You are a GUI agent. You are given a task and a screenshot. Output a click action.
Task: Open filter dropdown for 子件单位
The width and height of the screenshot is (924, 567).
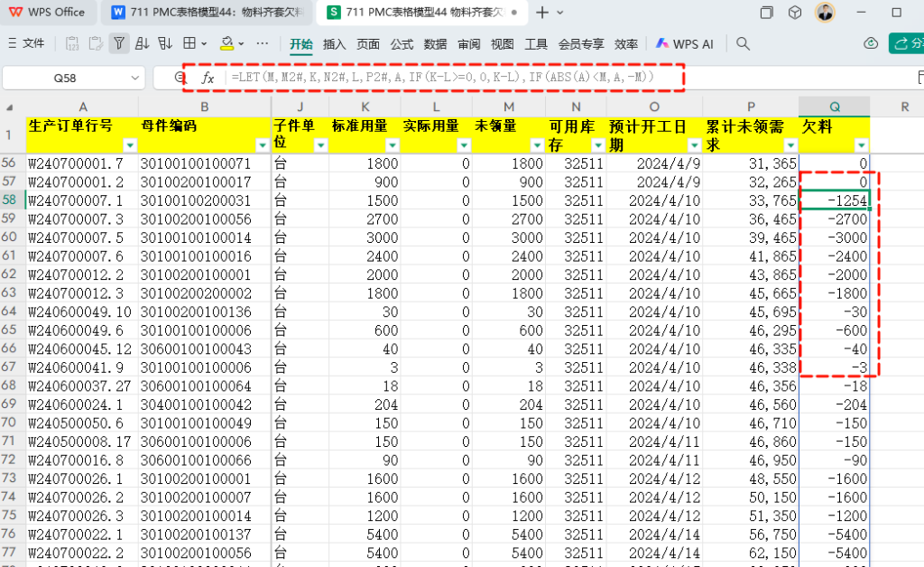click(320, 145)
